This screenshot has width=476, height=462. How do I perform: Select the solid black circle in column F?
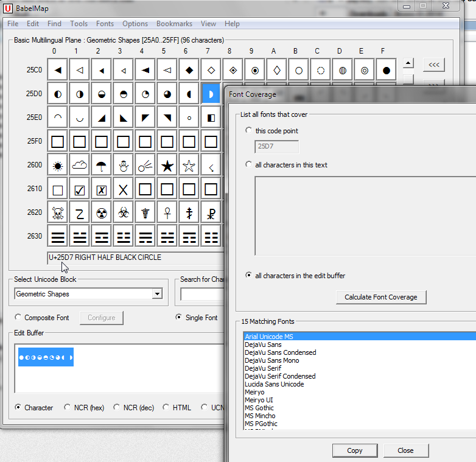[x=386, y=70]
